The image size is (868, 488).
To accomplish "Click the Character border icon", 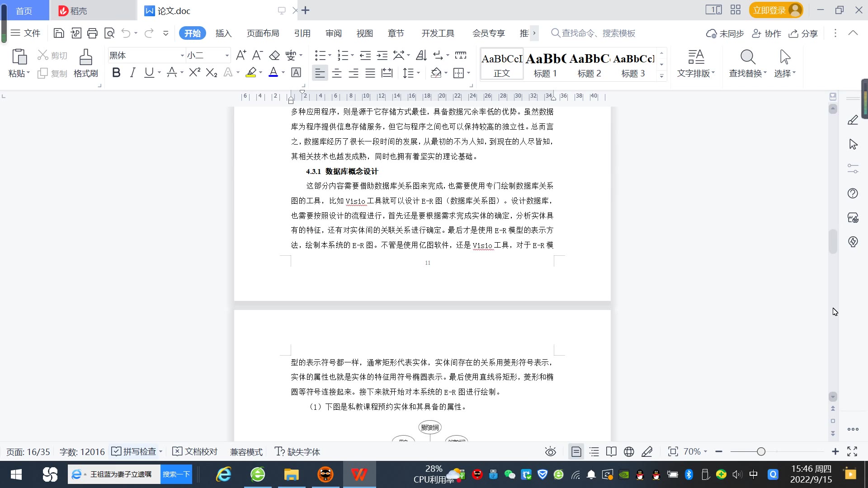I will tap(296, 72).
